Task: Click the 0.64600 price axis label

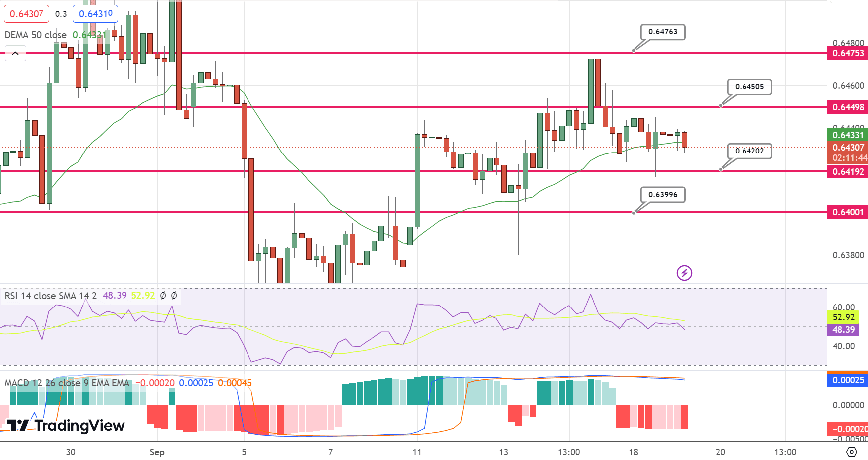Action: coord(848,86)
